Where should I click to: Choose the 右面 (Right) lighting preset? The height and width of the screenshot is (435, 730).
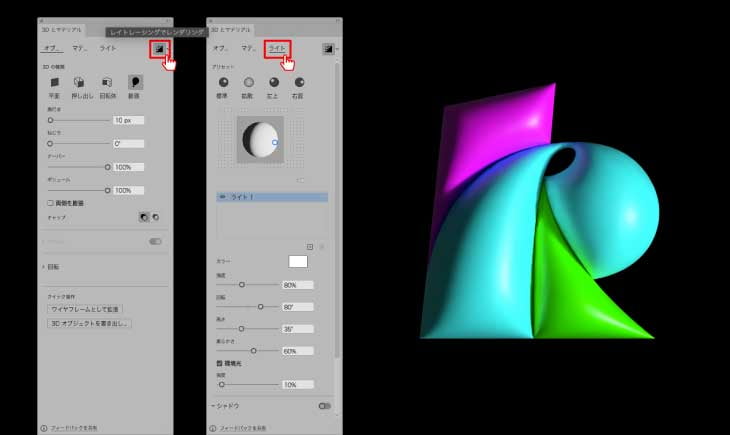pyautogui.click(x=298, y=82)
